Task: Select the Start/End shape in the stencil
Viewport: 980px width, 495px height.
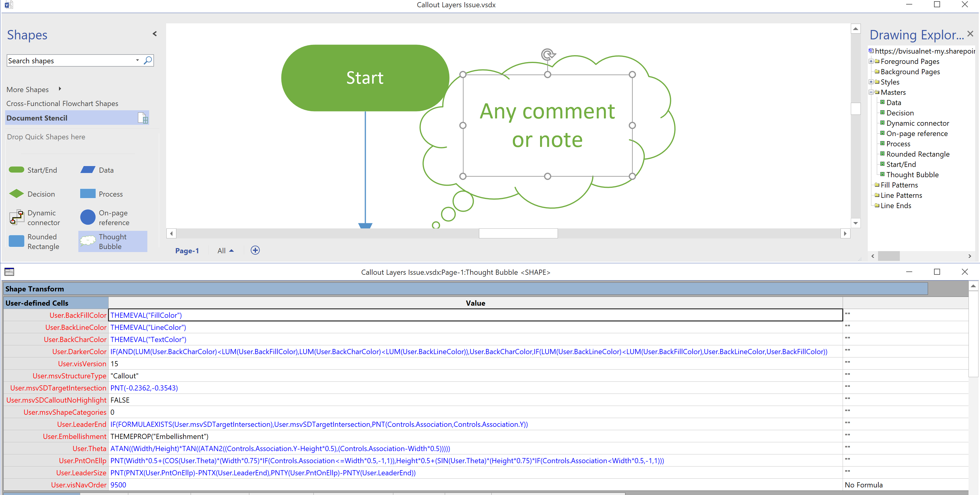Action: click(16, 170)
